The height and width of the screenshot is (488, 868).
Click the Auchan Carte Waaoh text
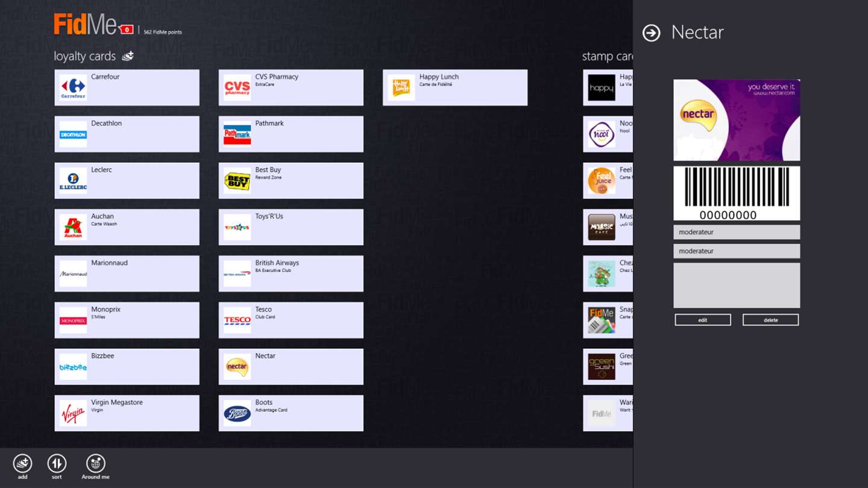tap(104, 219)
